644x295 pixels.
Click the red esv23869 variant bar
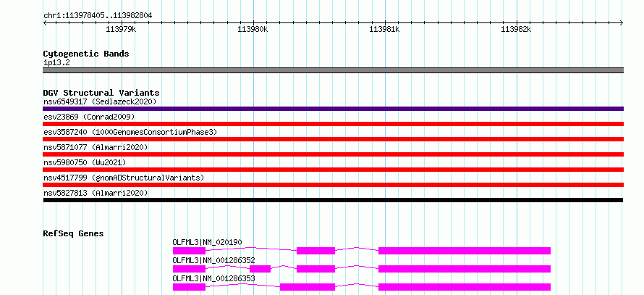[334, 124]
